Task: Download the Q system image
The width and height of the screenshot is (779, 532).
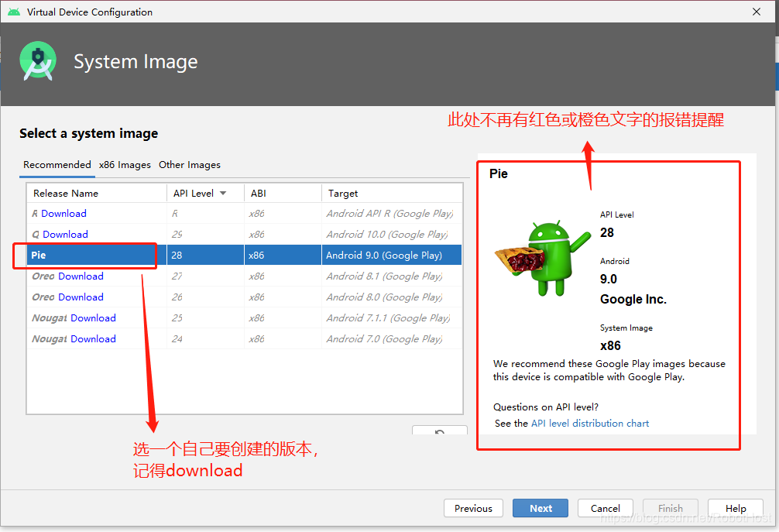Action: click(65, 235)
